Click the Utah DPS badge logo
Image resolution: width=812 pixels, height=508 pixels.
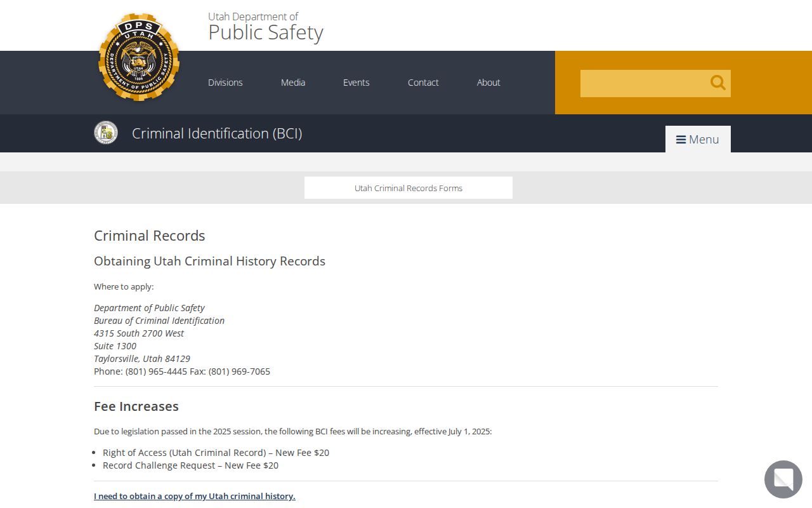coord(139,57)
